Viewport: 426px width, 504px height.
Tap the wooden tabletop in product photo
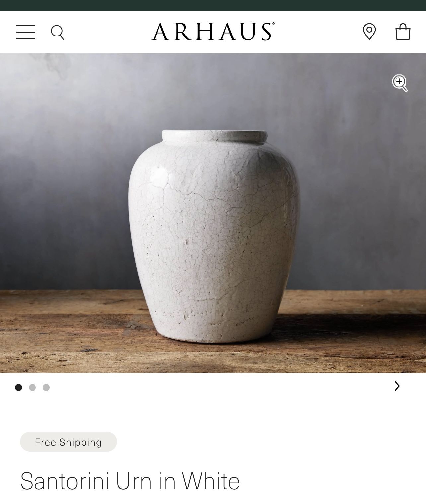pyautogui.click(x=66, y=332)
